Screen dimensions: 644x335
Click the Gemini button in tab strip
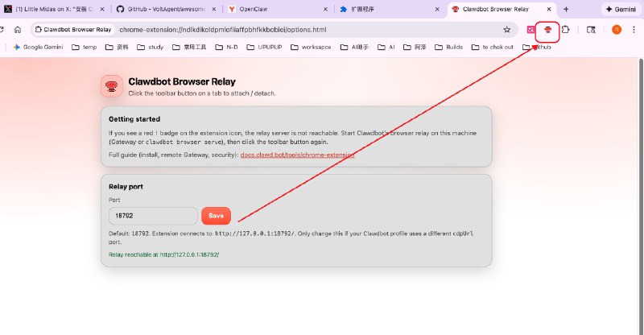621,9
